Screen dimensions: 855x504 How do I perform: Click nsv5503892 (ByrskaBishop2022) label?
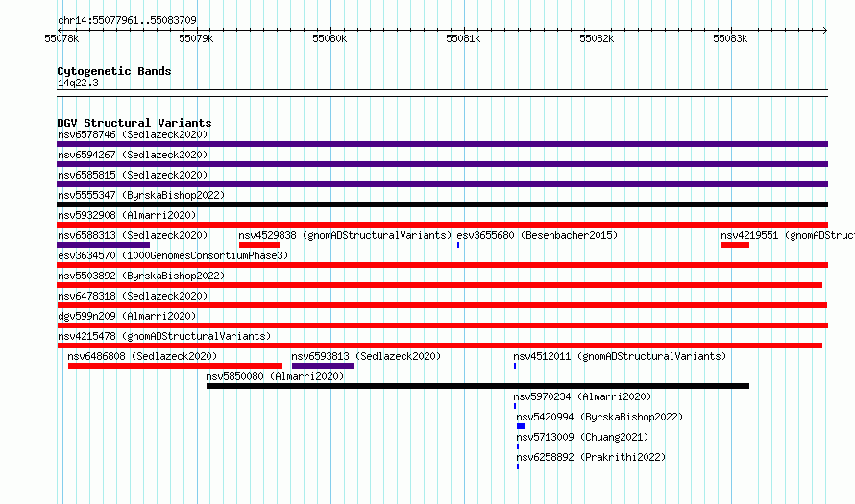[141, 276]
